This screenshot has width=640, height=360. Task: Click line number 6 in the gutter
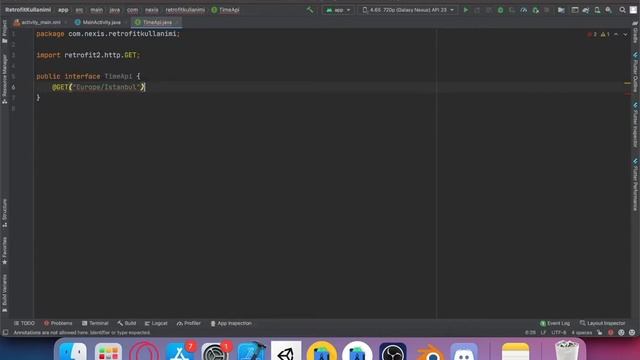click(x=13, y=87)
